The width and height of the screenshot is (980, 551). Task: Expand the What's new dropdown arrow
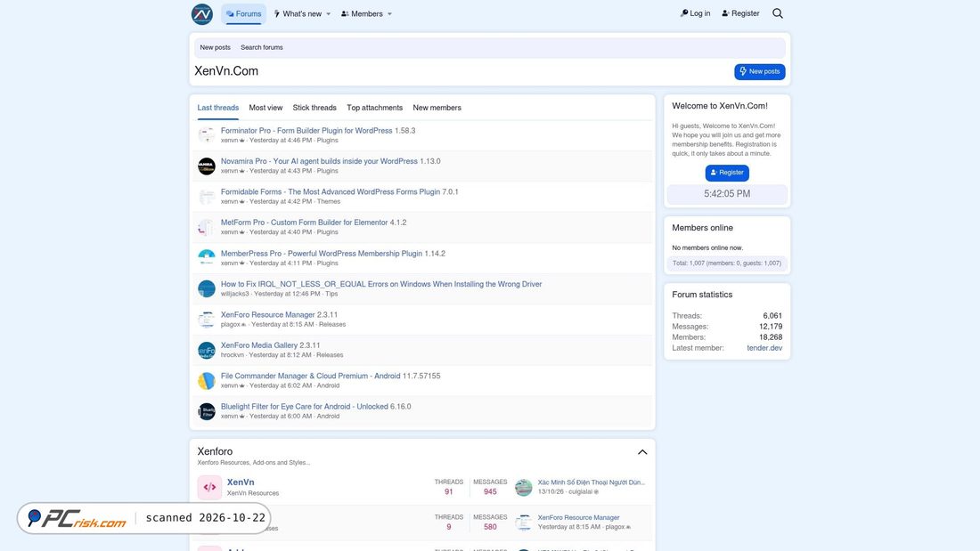pos(328,13)
